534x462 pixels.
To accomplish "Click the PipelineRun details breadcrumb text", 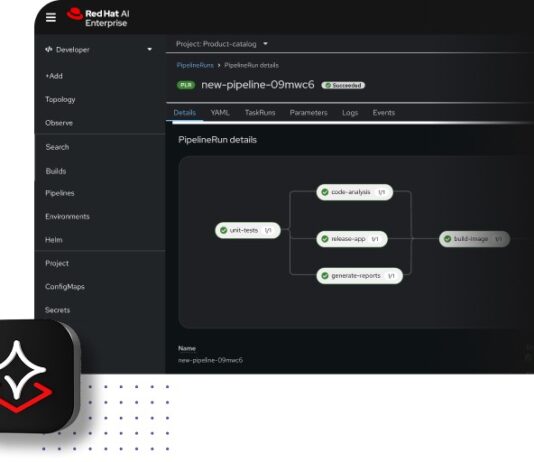I will (x=251, y=65).
